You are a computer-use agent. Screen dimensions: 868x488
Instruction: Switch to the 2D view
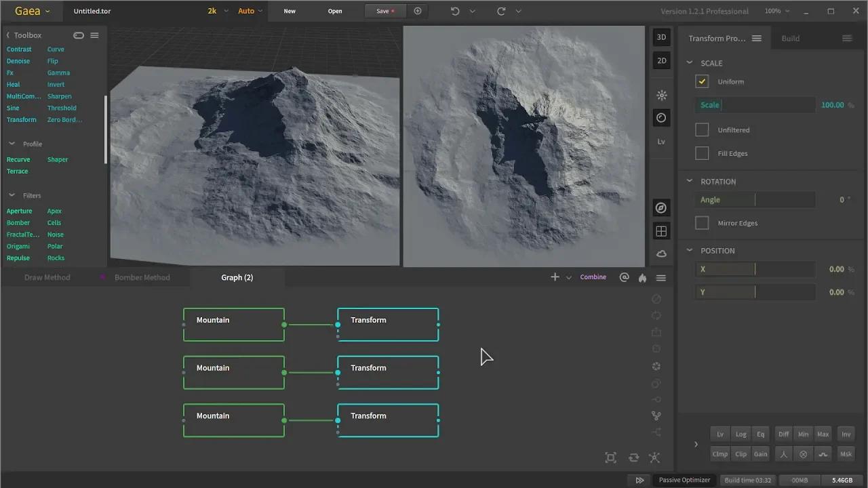point(661,60)
